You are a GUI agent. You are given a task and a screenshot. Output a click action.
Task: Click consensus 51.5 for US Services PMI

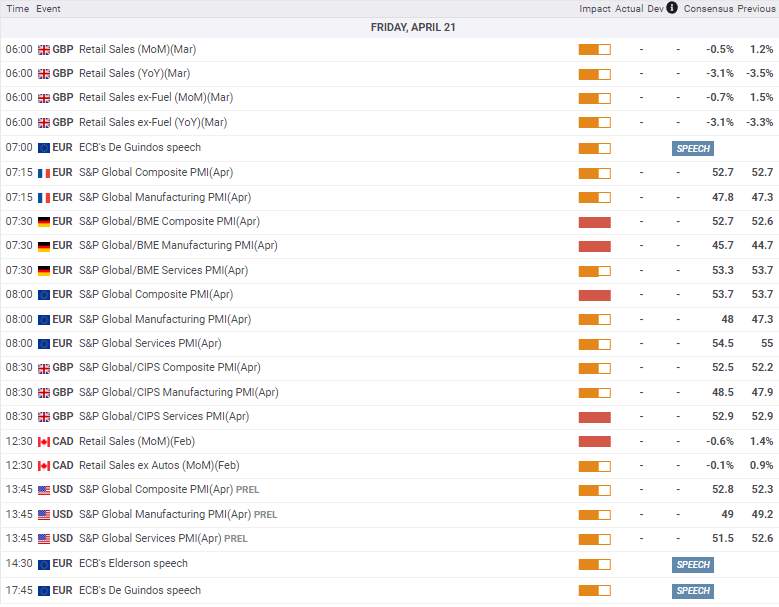coord(722,538)
